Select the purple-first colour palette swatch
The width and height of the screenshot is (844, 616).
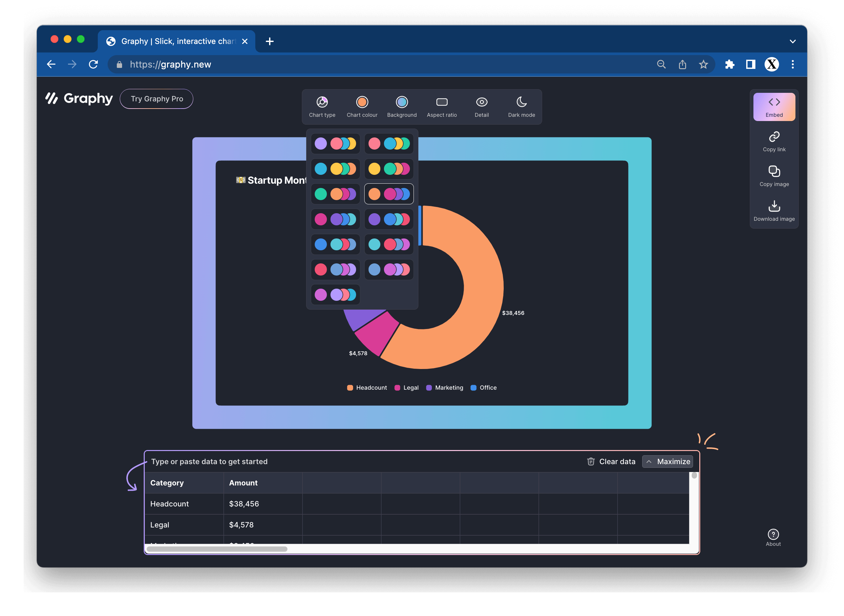tap(389, 219)
